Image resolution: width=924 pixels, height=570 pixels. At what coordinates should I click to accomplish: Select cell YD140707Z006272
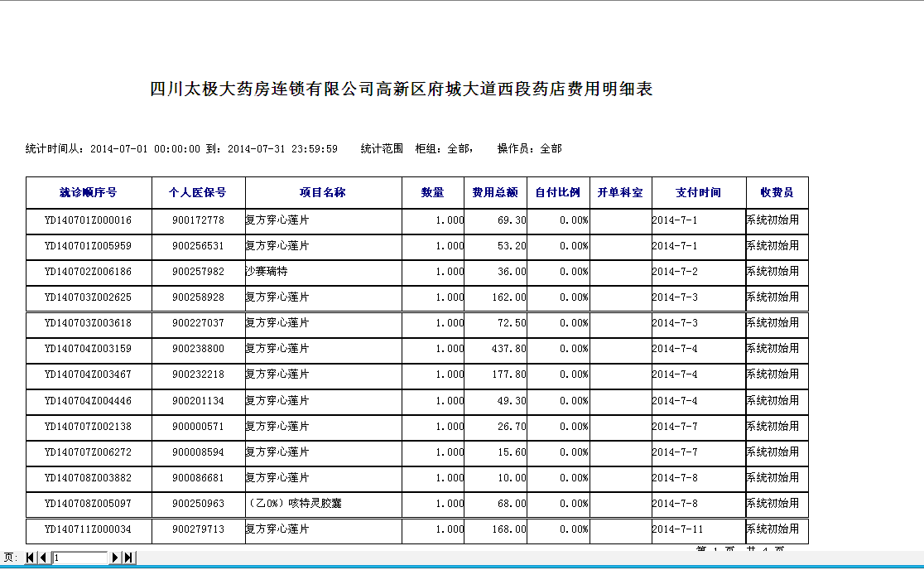[x=89, y=452]
